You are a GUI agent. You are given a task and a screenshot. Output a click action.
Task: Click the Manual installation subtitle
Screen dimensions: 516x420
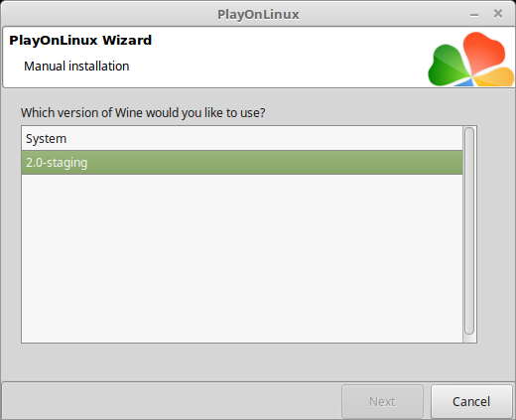tap(76, 67)
